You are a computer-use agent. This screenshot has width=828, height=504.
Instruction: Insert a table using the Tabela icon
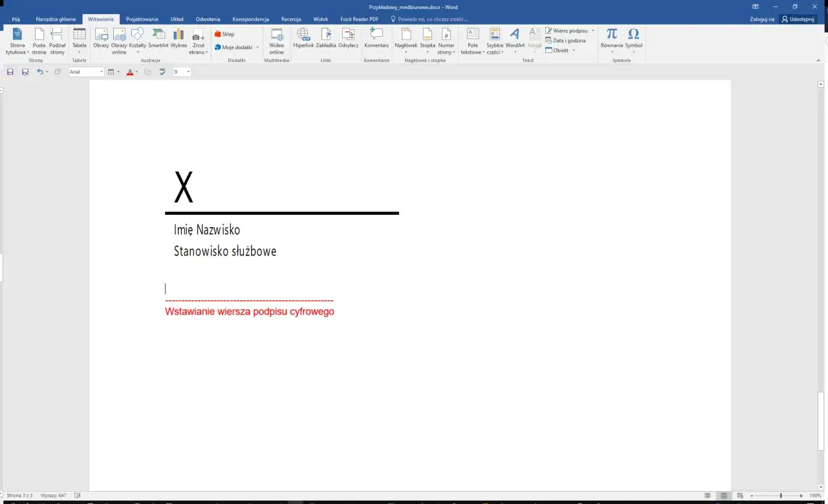pos(79,39)
